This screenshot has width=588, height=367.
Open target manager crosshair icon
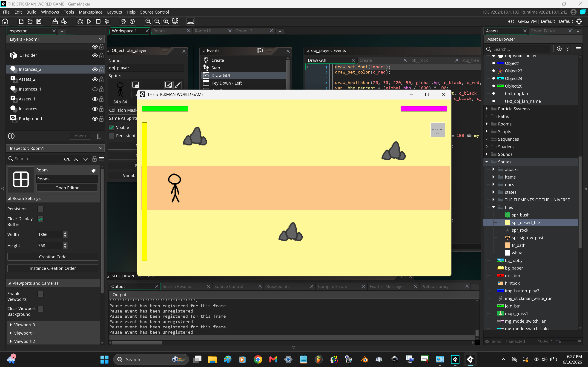point(579,21)
